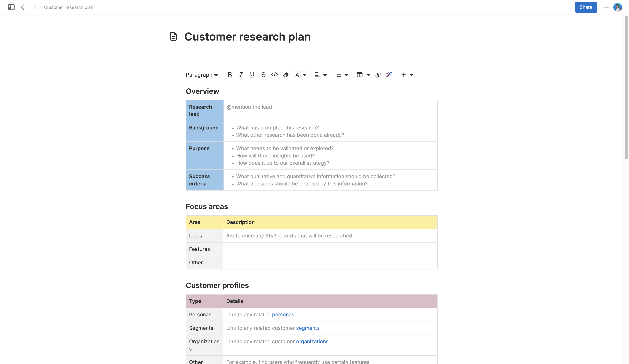This screenshot has height=364, width=629.
Task: Apply italic formatting
Action: (241, 75)
